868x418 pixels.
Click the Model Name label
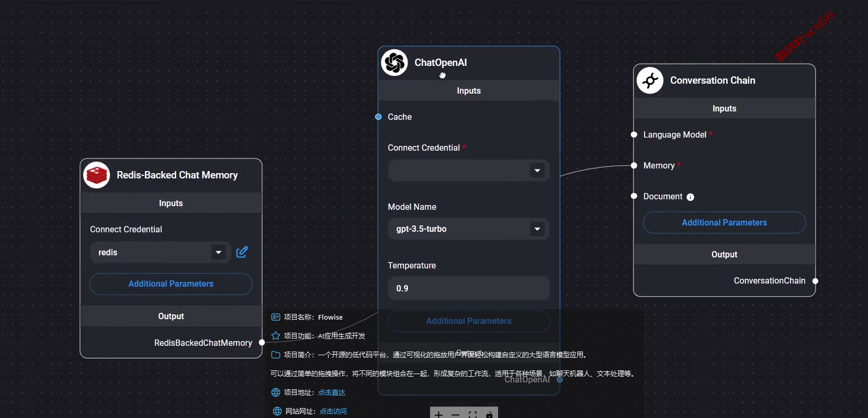(412, 207)
